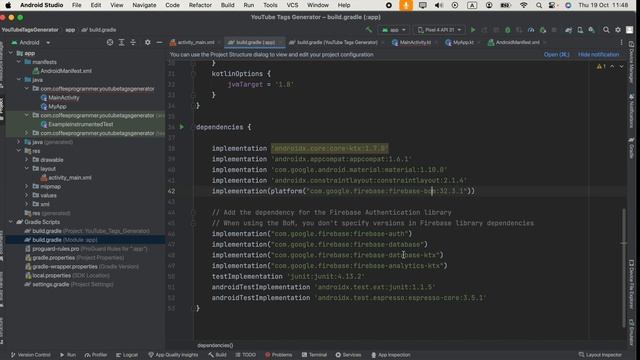Expand the mipmap folder
The image size is (640, 360).
pyautogui.click(x=27, y=186)
